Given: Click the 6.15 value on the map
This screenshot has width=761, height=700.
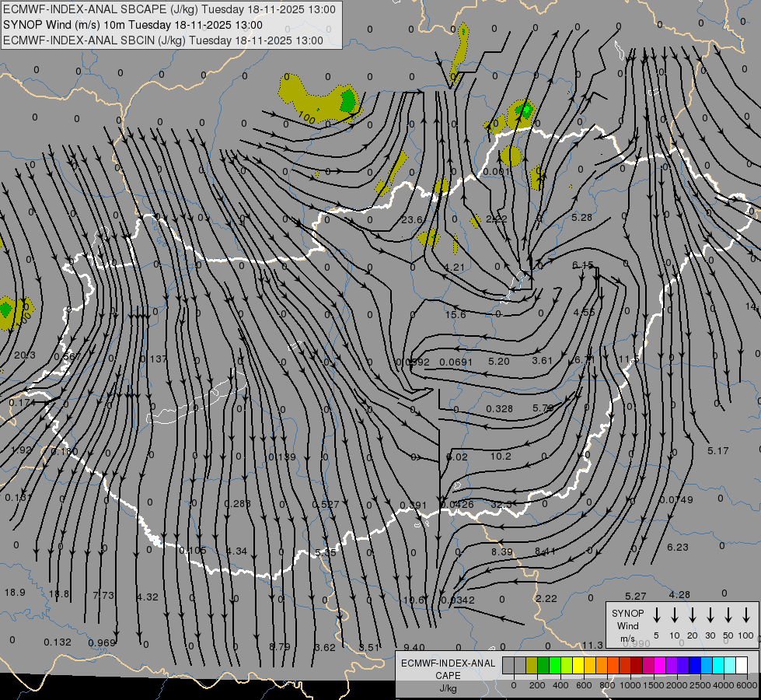Looking at the screenshot, I should [582, 264].
